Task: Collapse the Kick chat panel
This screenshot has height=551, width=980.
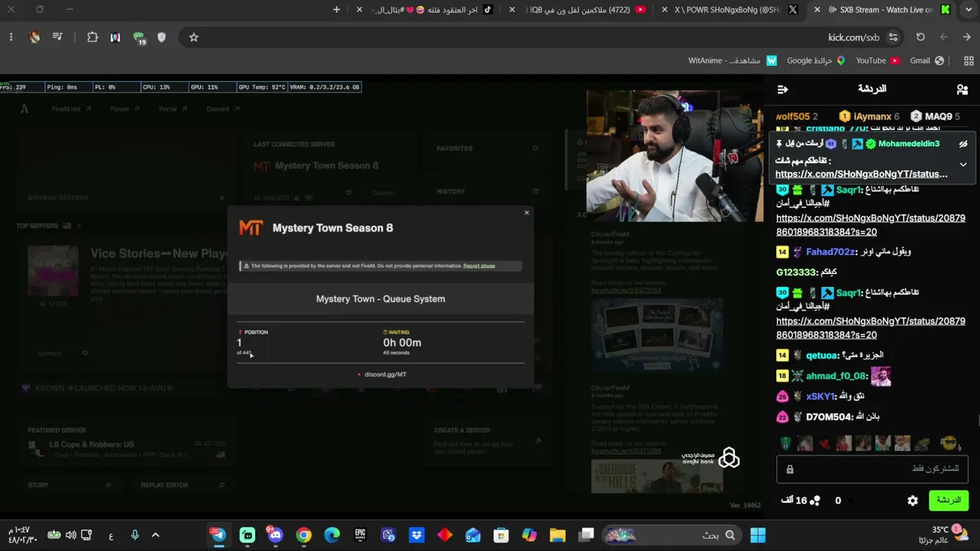Action: pos(782,90)
